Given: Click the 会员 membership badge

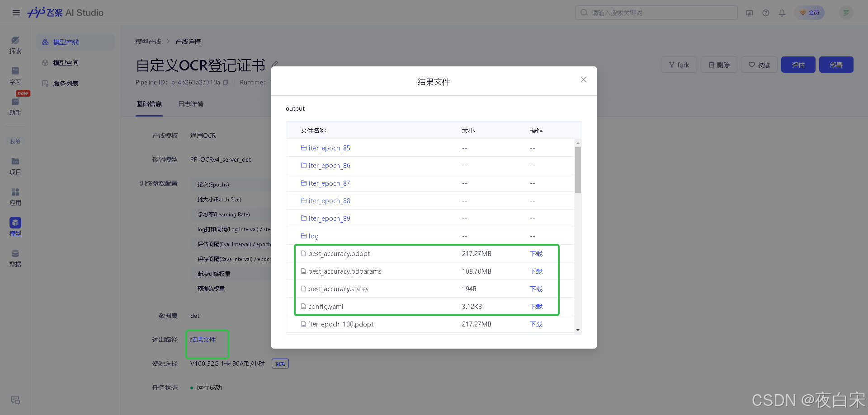Looking at the screenshot, I should 809,13.
